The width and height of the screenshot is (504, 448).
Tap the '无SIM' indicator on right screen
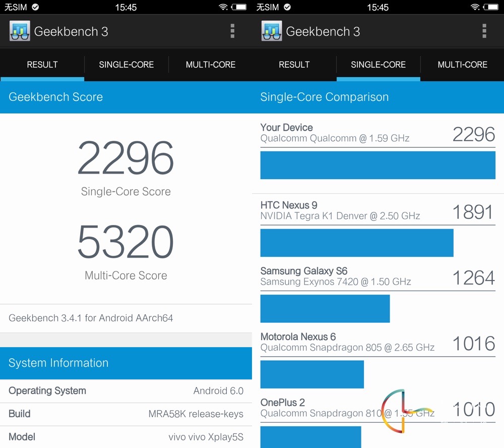268,7
